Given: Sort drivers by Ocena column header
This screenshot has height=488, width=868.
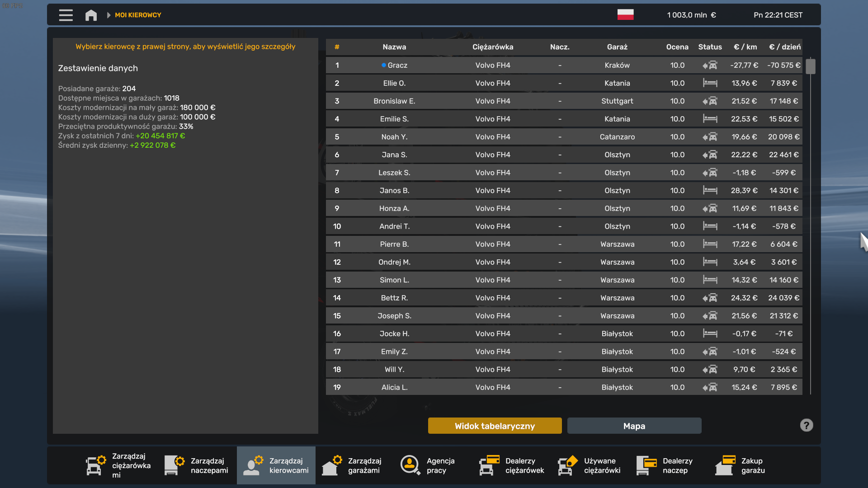Looking at the screenshot, I should click(x=677, y=47).
